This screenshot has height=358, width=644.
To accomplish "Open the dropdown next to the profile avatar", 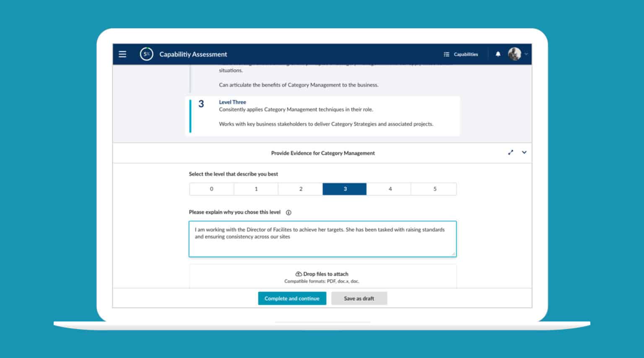I will [527, 54].
